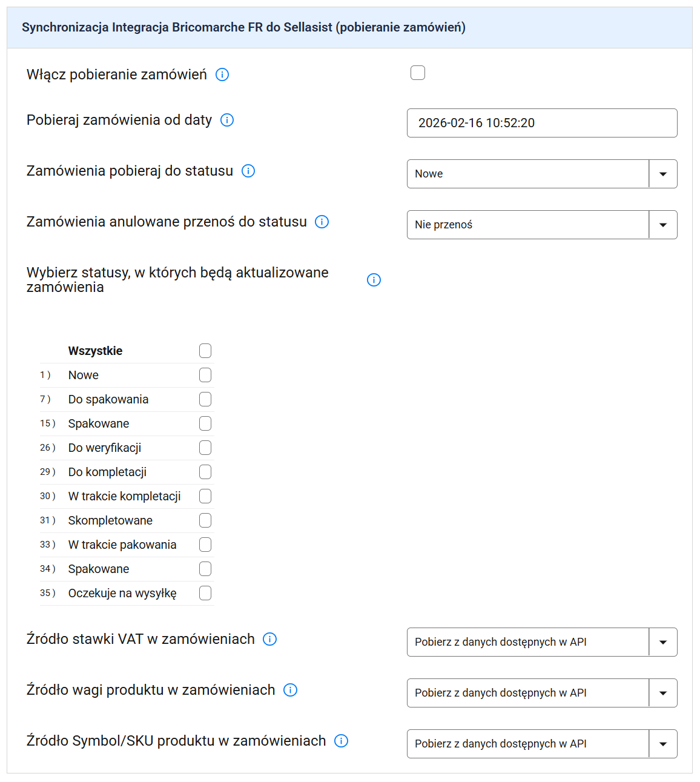Screen dimensions: 700x782
Task: Check the Wszystkie statuses checkbox
Action: pos(205,351)
